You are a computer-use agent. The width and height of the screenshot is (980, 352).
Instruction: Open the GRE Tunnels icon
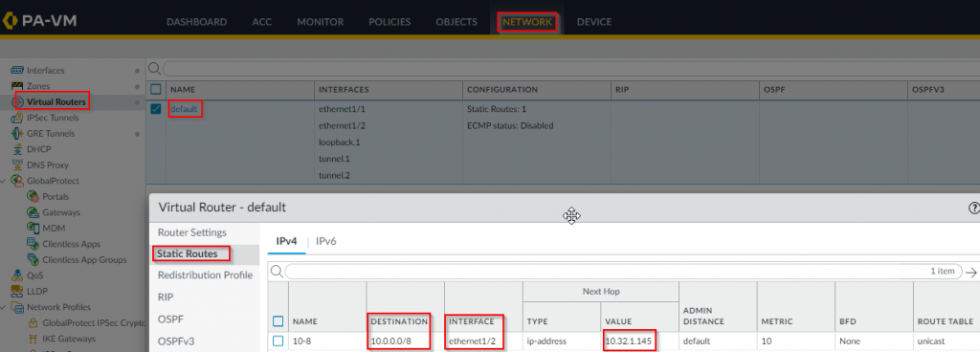[x=17, y=134]
